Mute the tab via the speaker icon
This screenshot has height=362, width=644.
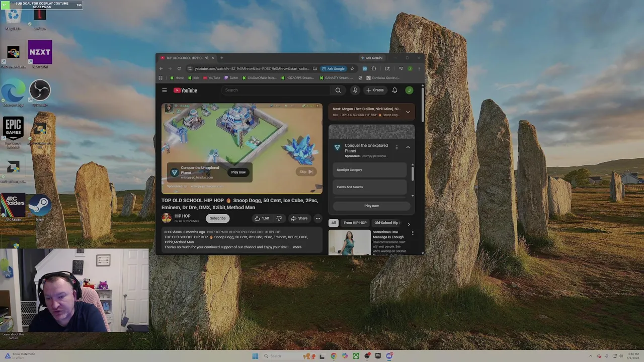point(206,58)
